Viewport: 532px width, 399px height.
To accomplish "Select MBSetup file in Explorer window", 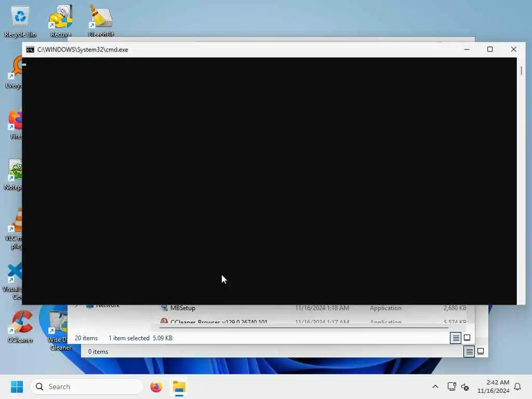I will [x=182, y=308].
